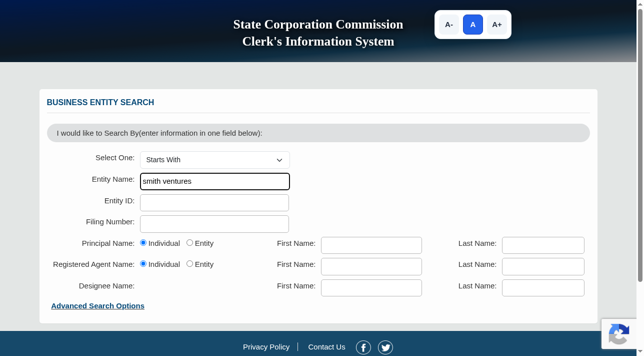Click the reCAPTCHA badge icon

tap(619, 334)
